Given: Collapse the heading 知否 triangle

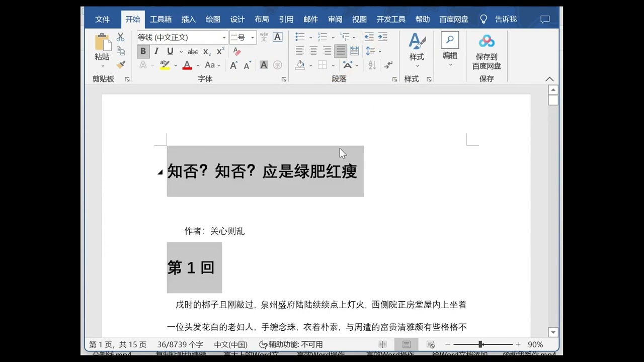Looking at the screenshot, I should (160, 172).
